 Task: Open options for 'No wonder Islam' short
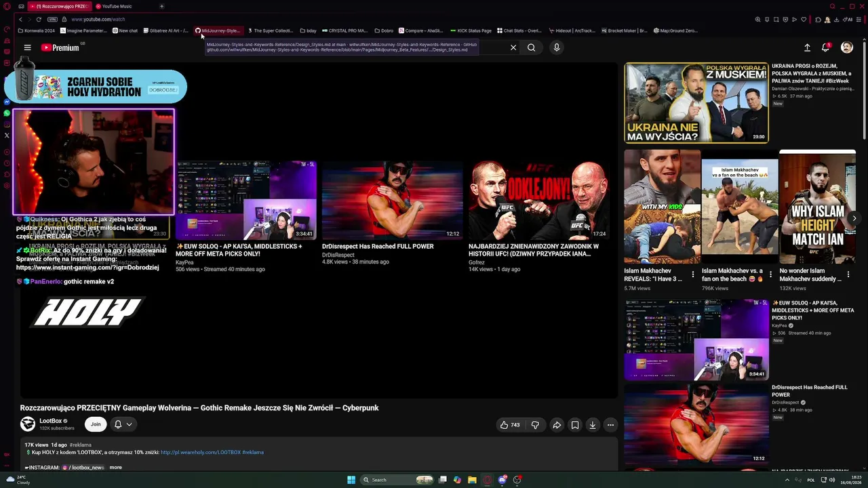(x=848, y=274)
